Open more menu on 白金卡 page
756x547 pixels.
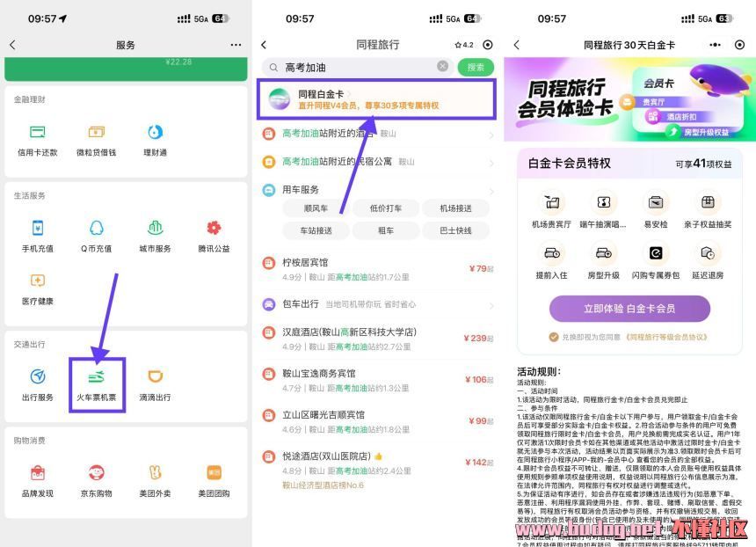point(715,45)
